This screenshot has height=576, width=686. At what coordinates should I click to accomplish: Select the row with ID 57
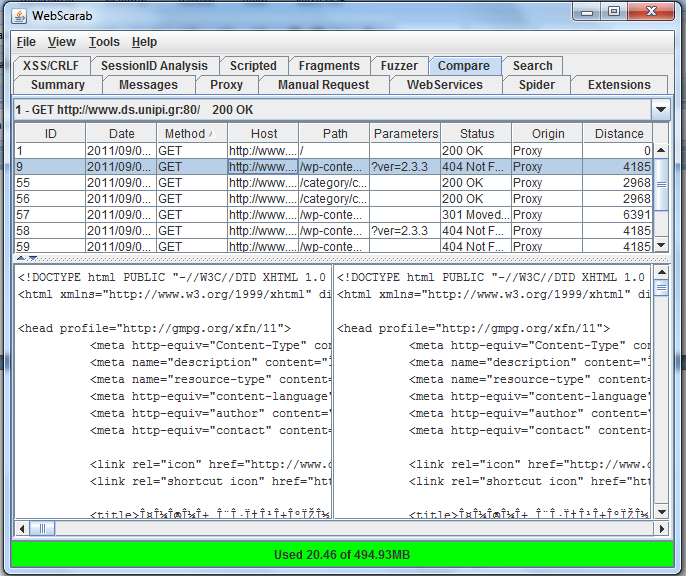point(334,215)
